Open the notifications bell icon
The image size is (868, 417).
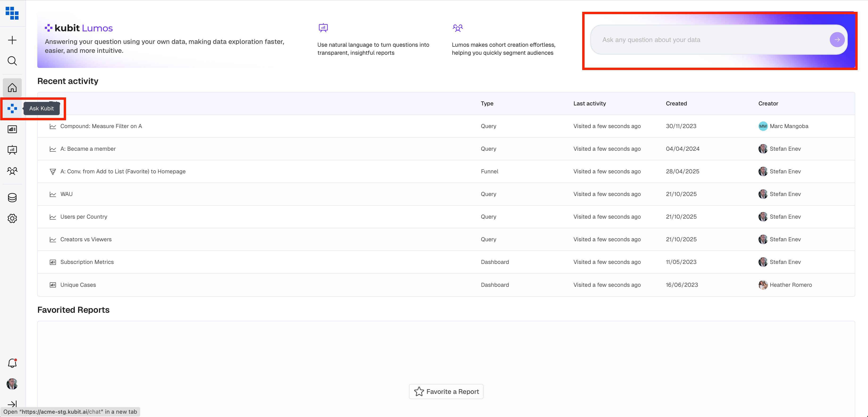[12, 363]
